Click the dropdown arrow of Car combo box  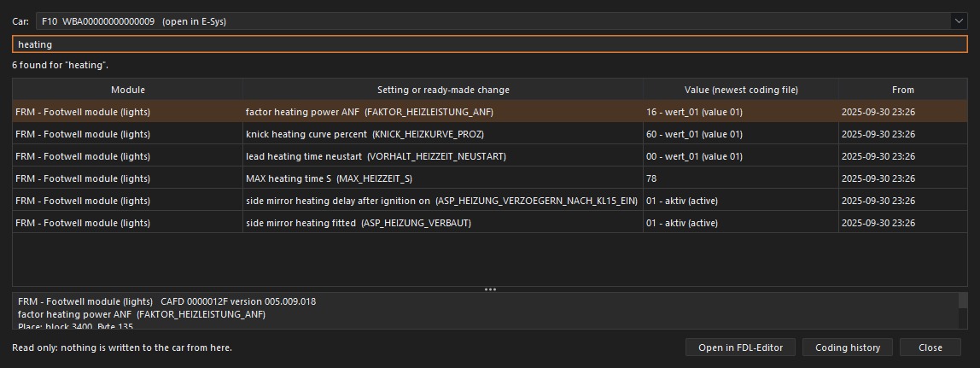[x=959, y=21]
